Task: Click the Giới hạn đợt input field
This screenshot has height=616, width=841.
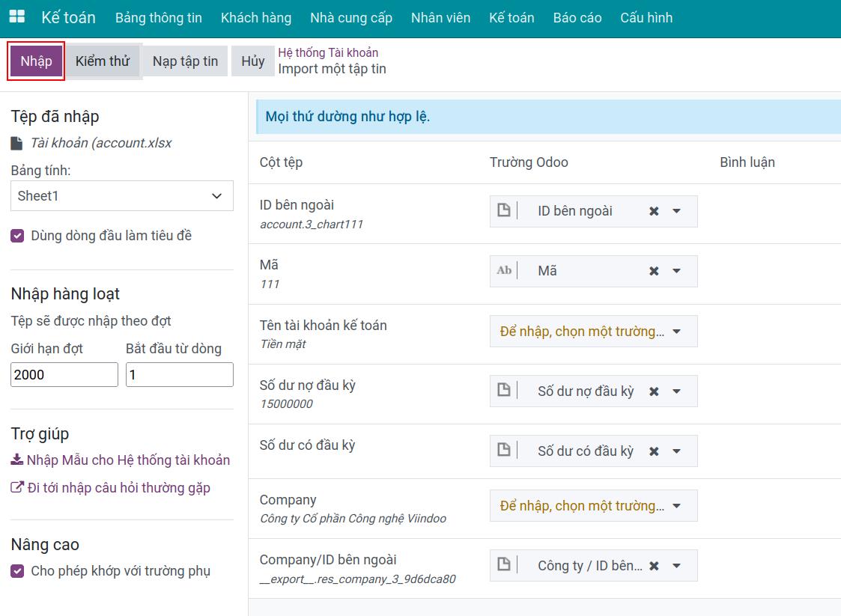Action: [64, 374]
